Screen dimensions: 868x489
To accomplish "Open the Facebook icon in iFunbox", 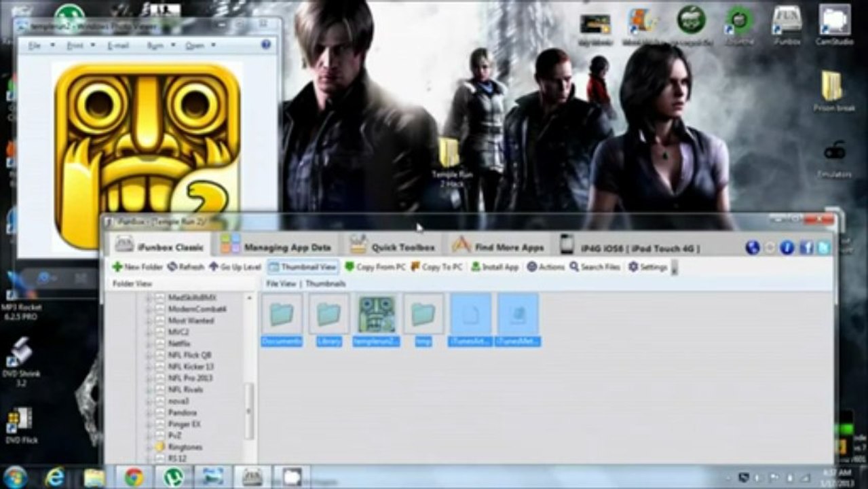I will (x=806, y=247).
